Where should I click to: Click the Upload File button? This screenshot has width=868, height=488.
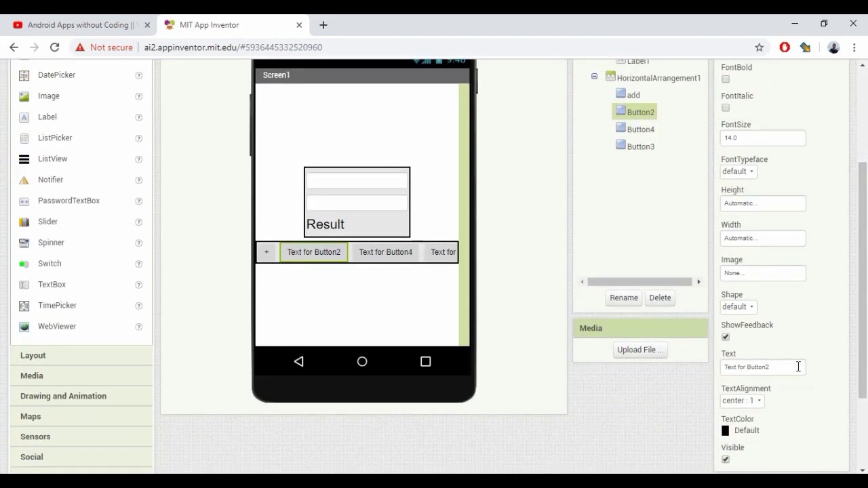pos(640,350)
